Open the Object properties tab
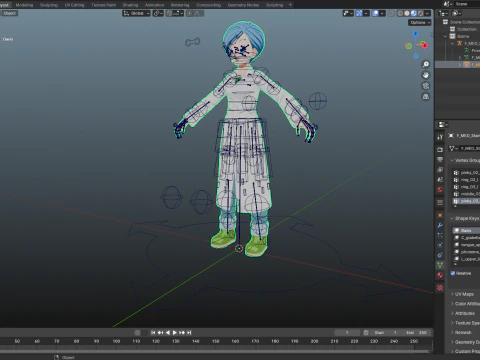 tap(440, 215)
